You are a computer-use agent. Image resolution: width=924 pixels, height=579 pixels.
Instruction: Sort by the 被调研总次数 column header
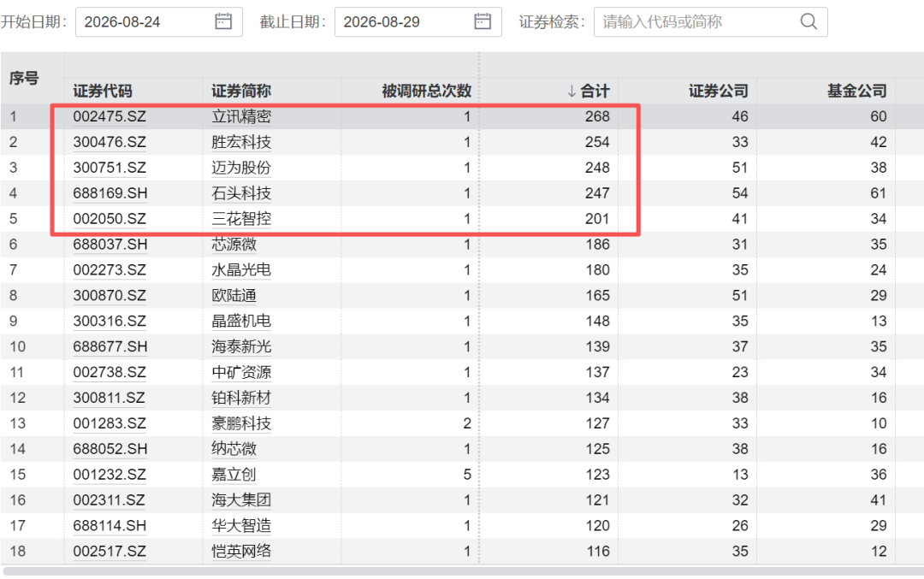click(x=427, y=92)
